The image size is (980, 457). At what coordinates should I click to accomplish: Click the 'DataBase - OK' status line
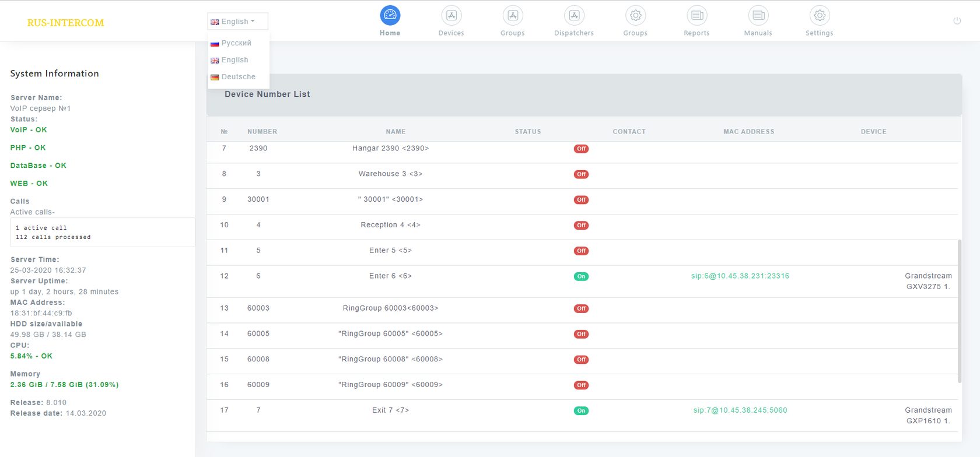(38, 166)
